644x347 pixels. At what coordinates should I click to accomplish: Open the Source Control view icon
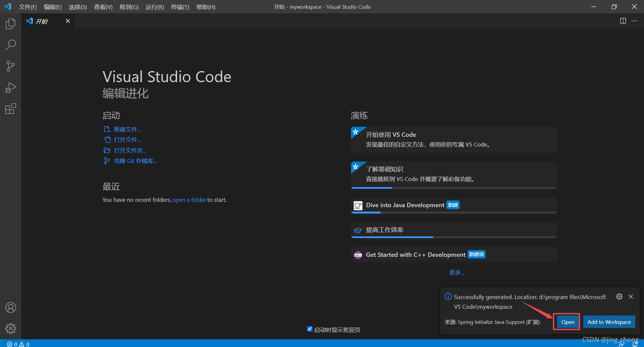coord(10,66)
